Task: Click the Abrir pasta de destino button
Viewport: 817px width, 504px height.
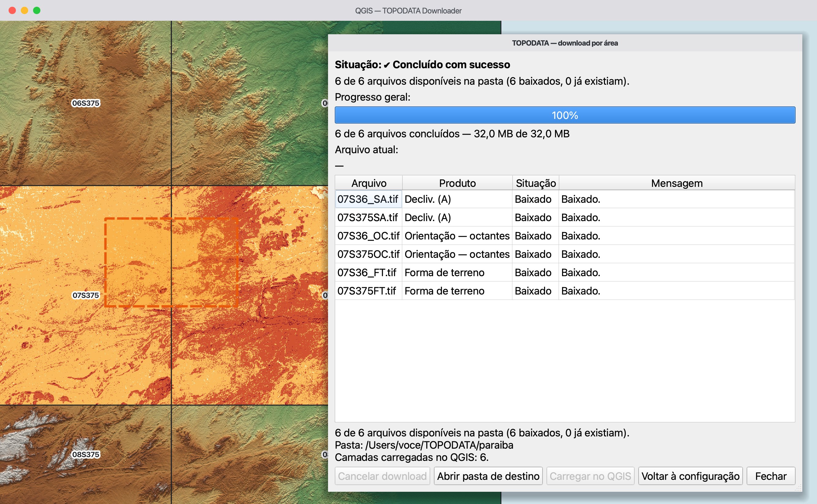Action: (488, 476)
